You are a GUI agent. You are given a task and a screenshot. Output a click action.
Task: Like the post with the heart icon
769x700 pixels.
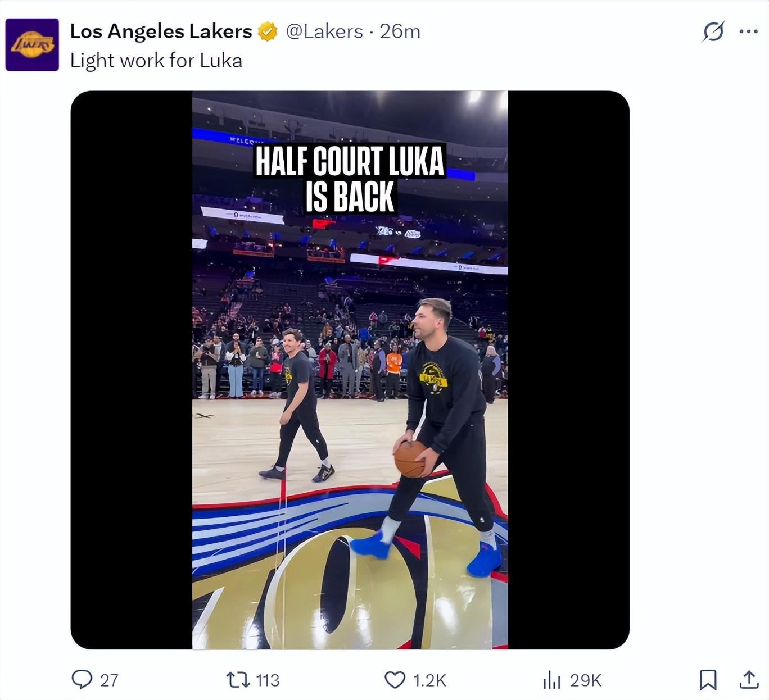(x=395, y=680)
